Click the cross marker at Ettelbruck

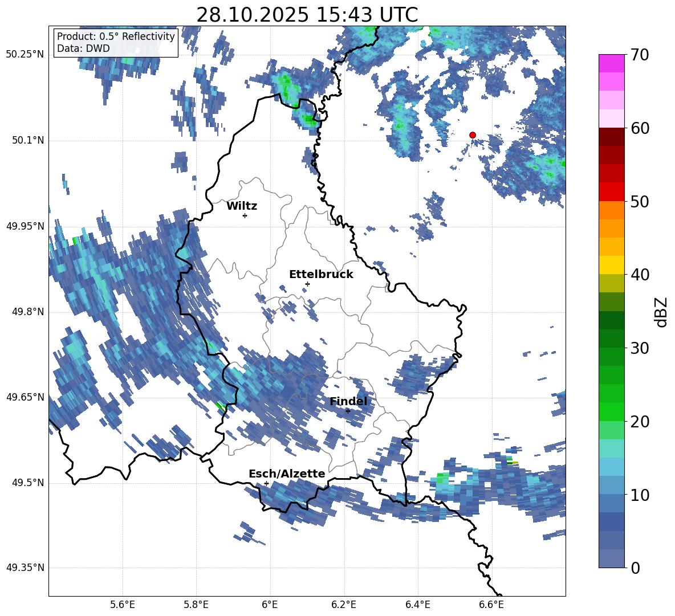(x=307, y=284)
